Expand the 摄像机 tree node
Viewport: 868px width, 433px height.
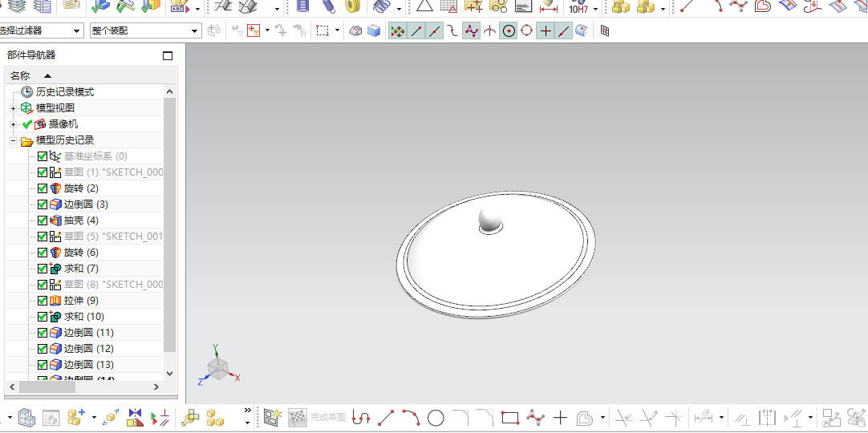coord(14,124)
